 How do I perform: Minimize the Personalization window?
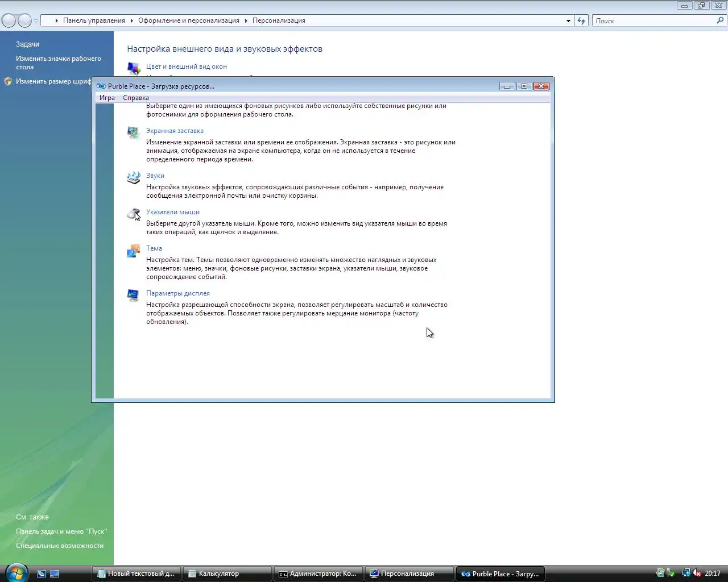click(685, 6)
